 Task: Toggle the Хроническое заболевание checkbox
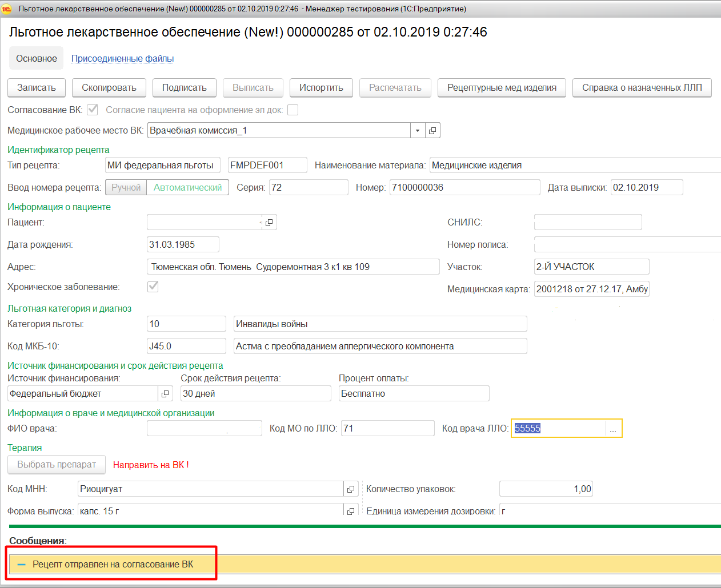[x=153, y=287]
